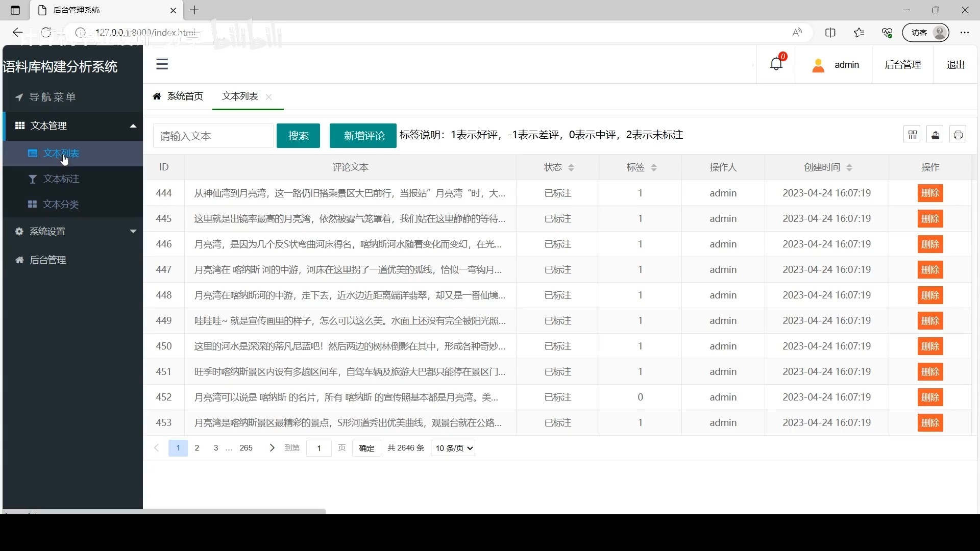Switch to the 系统首页 tab

point(185,96)
